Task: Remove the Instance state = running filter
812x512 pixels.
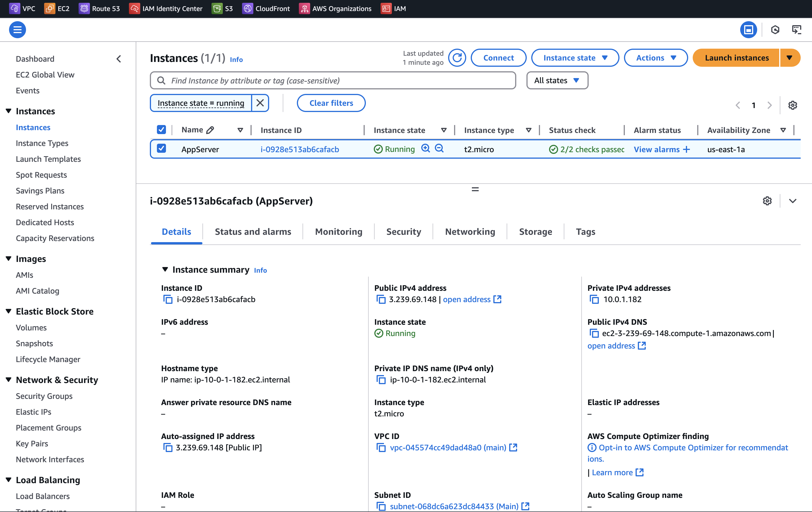Action: click(260, 103)
